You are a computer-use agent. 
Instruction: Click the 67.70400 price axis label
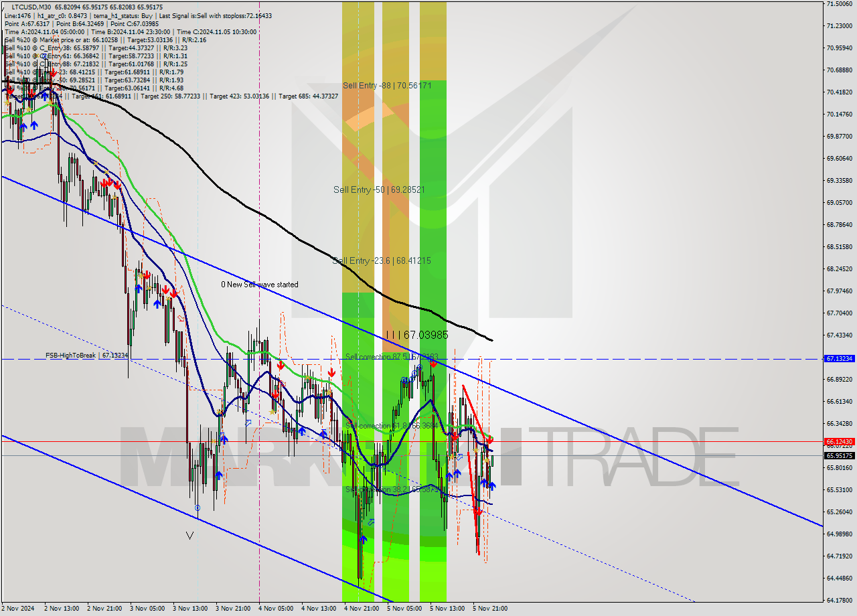click(840, 313)
